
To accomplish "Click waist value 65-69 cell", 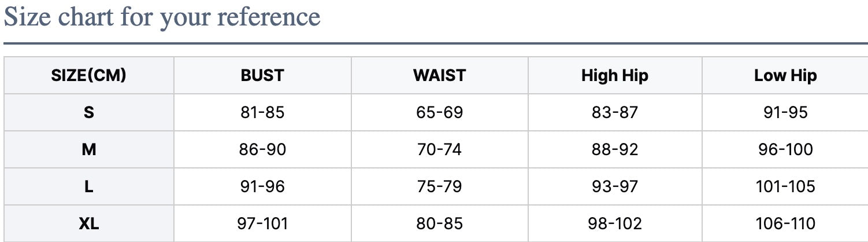I will [439, 112].
